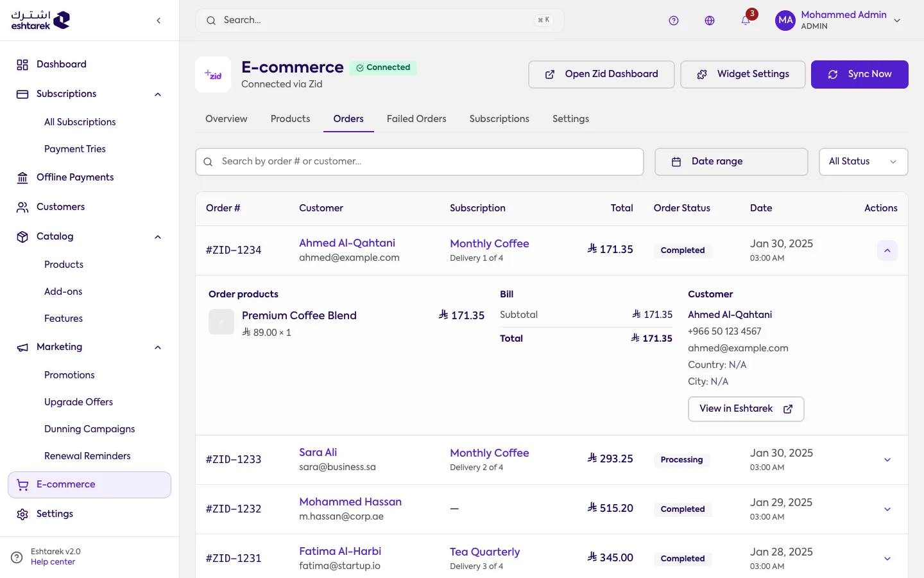Open Add-ons in sidebar

click(x=64, y=292)
